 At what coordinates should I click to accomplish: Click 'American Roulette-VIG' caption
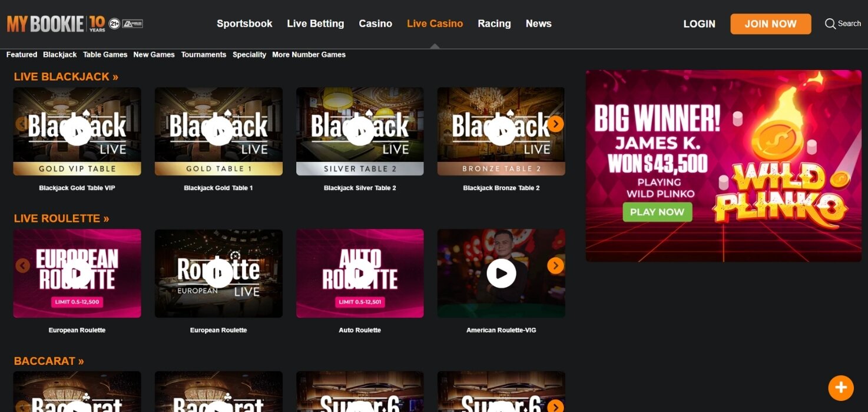click(x=501, y=330)
